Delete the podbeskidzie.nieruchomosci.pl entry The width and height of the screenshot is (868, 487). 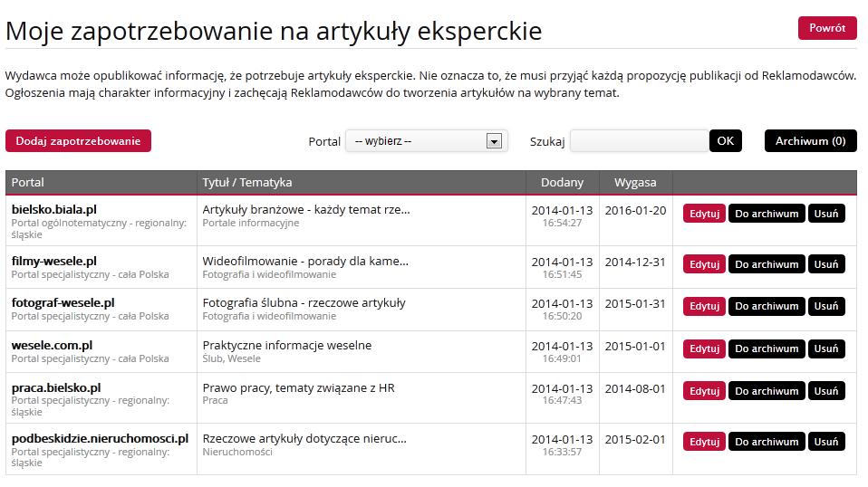(826, 442)
